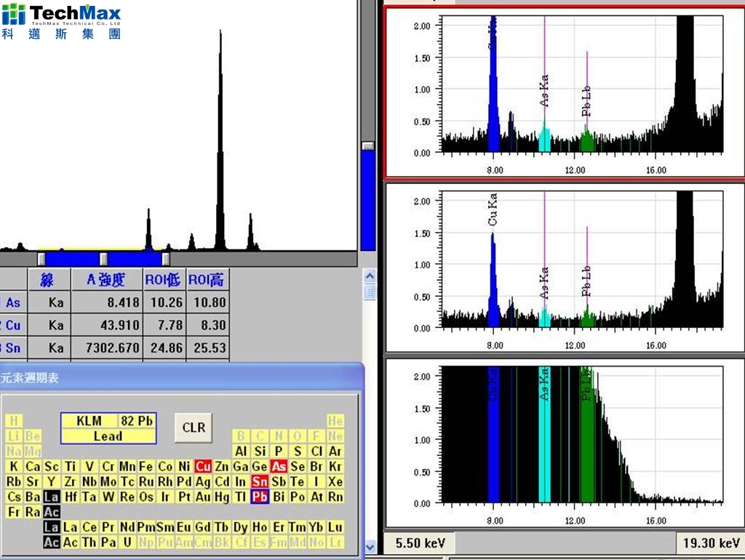Select Zn element in periodic table
Viewport: 745px width, 560px height.
[x=222, y=466]
